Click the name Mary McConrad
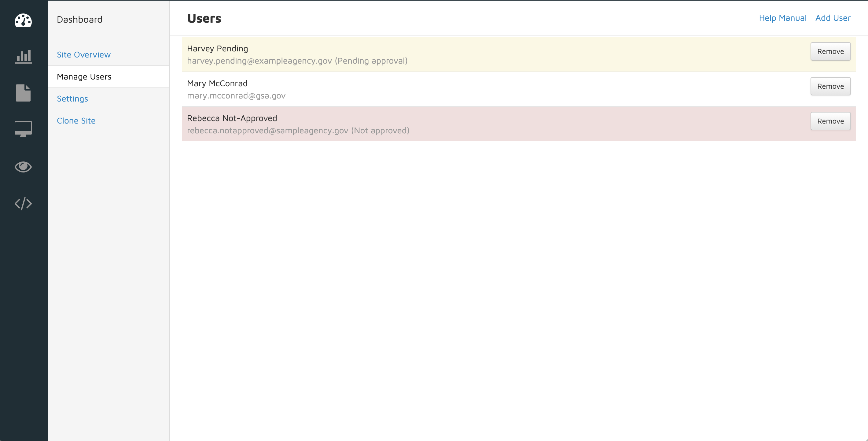 pos(217,83)
